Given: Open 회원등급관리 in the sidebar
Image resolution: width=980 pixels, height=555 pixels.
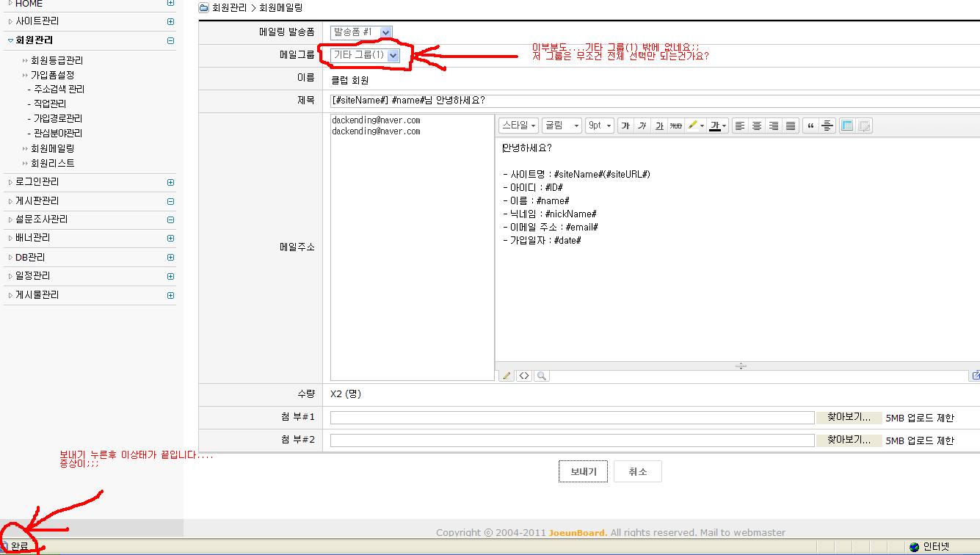Looking at the screenshot, I should [x=57, y=60].
